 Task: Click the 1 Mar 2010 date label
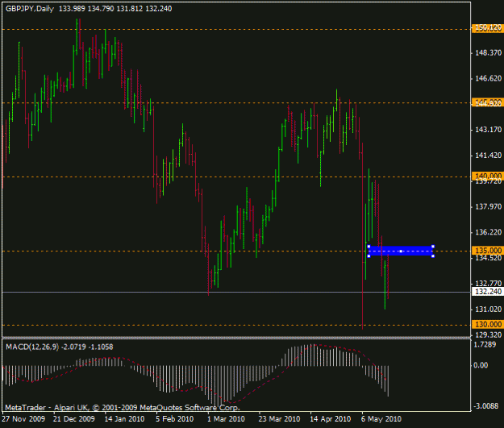[x=226, y=419]
